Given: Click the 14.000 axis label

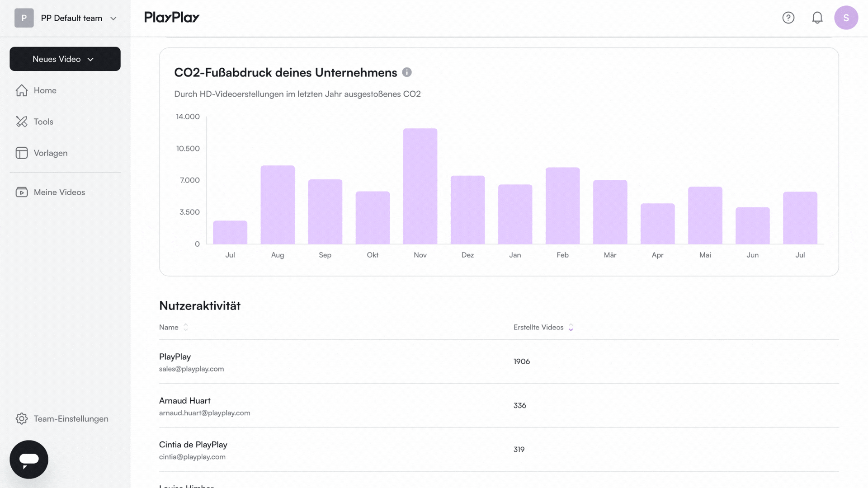Looking at the screenshot, I should tap(188, 117).
